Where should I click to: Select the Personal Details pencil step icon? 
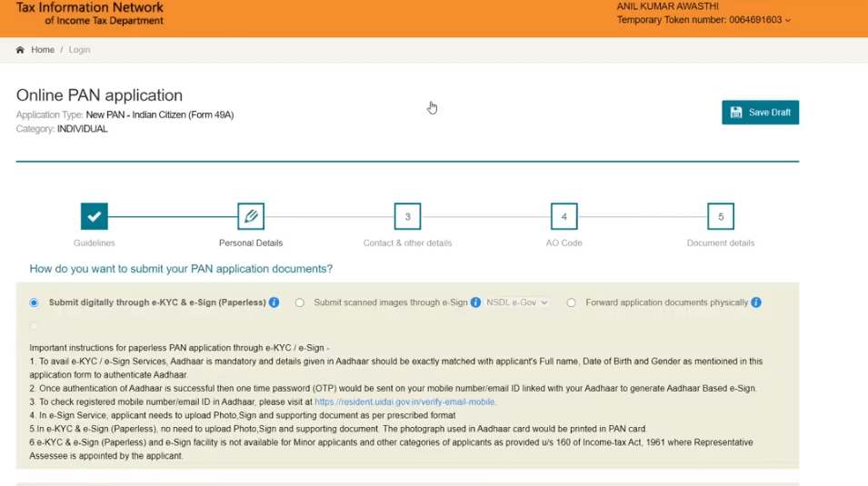click(x=251, y=216)
